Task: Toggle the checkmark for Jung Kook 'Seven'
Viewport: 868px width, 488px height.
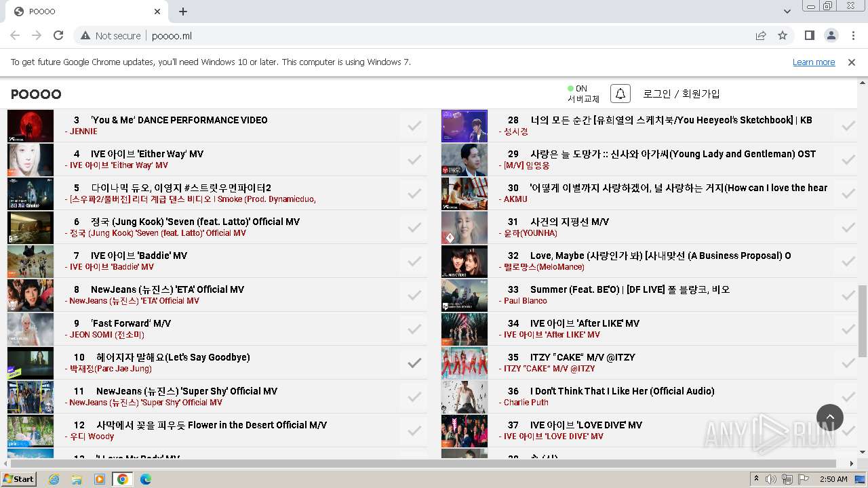Action: pyautogui.click(x=414, y=227)
